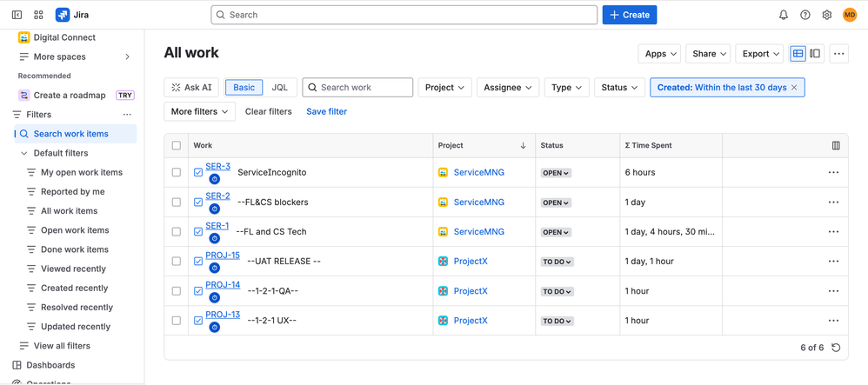
Task: Change SER-1 status OPEN dropdown
Action: point(556,232)
